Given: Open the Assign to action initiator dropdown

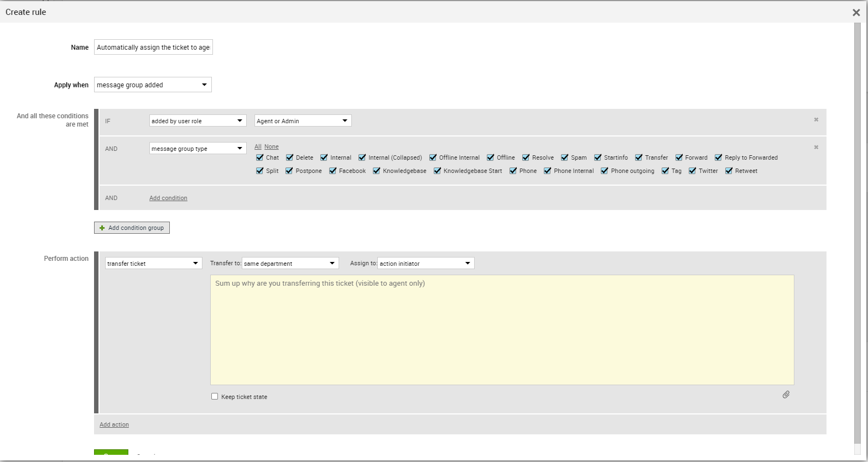Looking at the screenshot, I should point(425,263).
